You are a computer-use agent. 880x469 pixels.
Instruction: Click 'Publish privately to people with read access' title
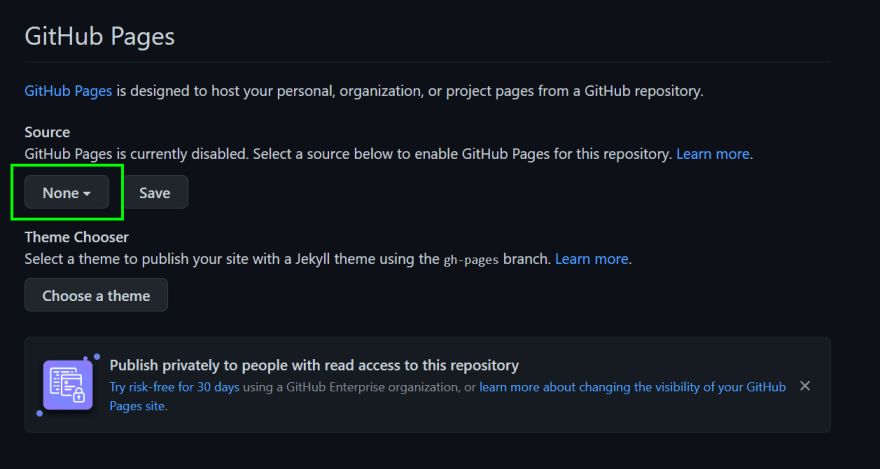pos(314,366)
